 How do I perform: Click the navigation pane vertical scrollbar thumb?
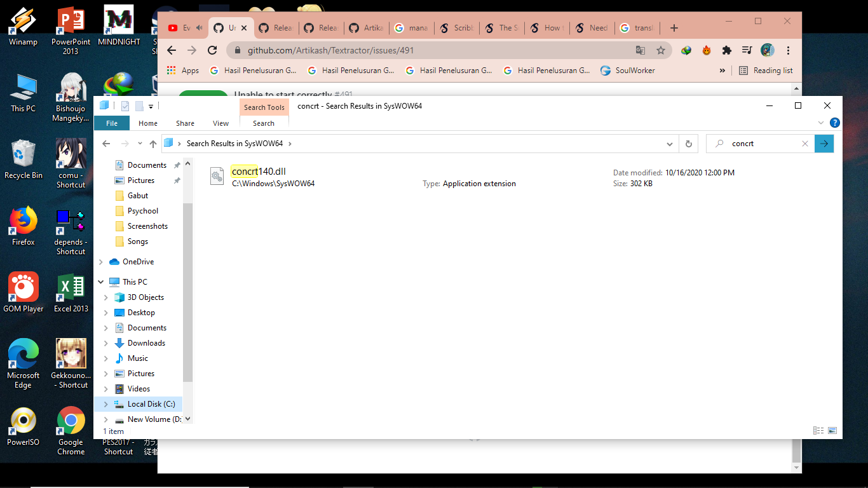187,292
